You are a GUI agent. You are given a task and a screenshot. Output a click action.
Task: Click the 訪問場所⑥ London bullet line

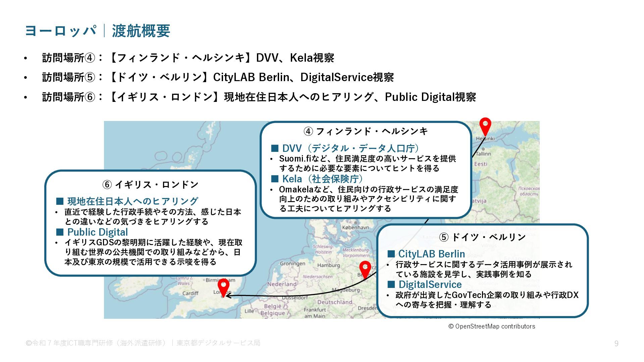(x=259, y=97)
